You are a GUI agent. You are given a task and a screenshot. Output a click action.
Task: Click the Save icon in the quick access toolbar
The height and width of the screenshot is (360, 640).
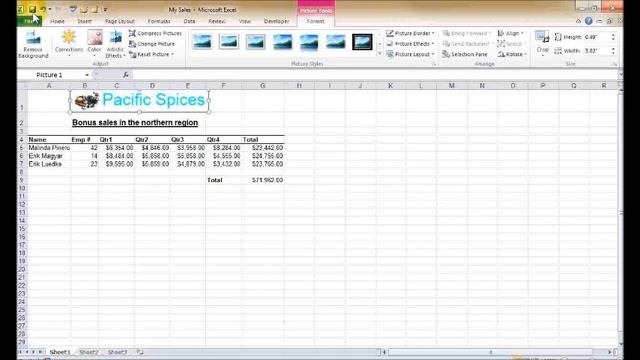32,9
